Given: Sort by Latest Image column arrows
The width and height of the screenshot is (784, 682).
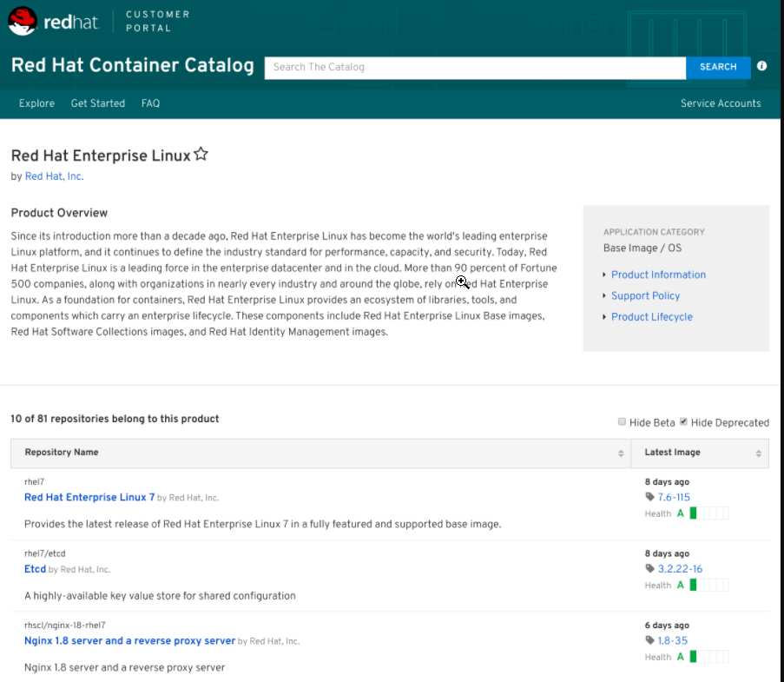Looking at the screenshot, I should click(x=758, y=454).
